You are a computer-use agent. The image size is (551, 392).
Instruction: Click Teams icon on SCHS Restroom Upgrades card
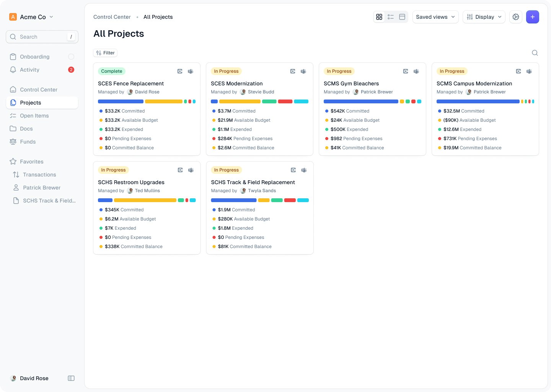click(191, 170)
